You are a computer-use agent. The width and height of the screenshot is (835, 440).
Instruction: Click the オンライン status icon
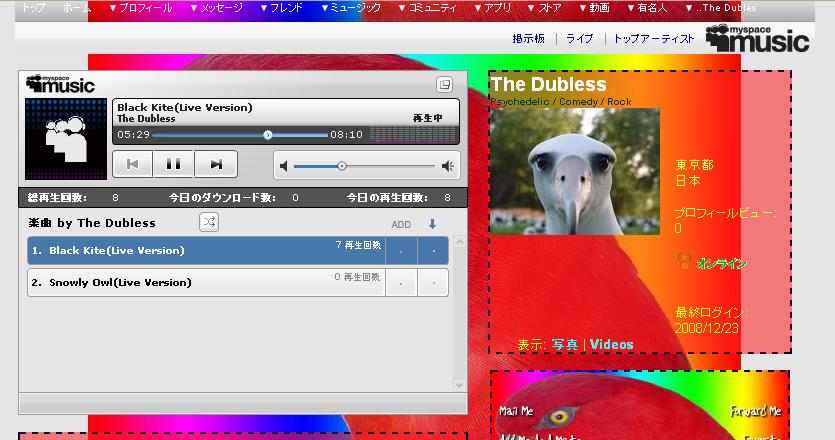(684, 262)
